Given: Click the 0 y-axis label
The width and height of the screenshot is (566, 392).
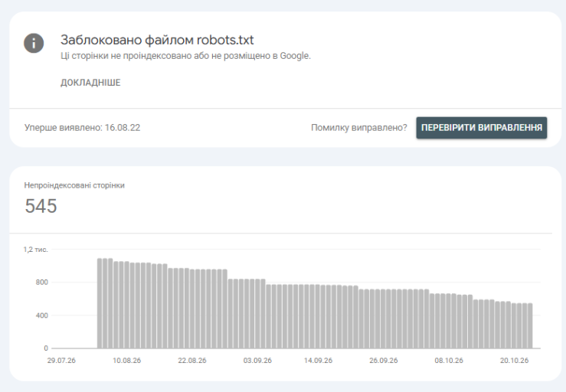Looking at the screenshot, I should point(46,348).
